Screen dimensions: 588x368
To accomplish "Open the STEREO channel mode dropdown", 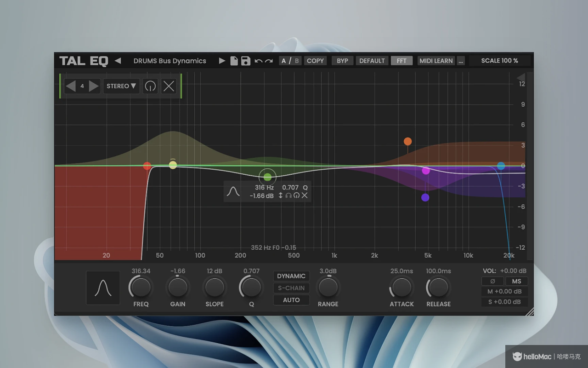I will 121,86.
